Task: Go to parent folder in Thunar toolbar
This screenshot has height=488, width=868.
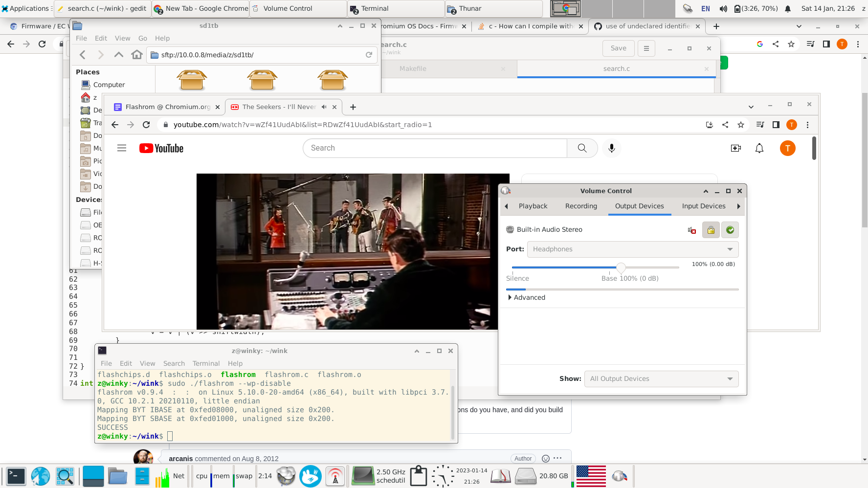Action: [119, 55]
